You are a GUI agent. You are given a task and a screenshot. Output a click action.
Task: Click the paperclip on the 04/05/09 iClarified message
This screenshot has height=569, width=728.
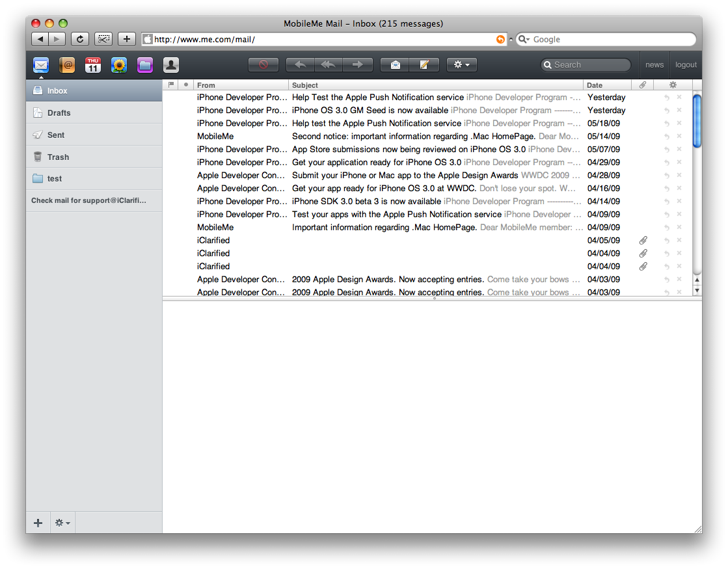[643, 241]
